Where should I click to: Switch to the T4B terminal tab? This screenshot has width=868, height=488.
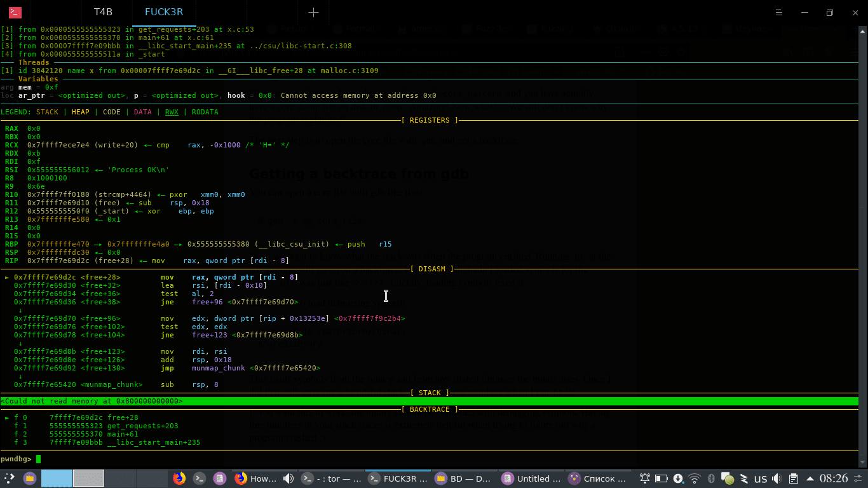(103, 12)
